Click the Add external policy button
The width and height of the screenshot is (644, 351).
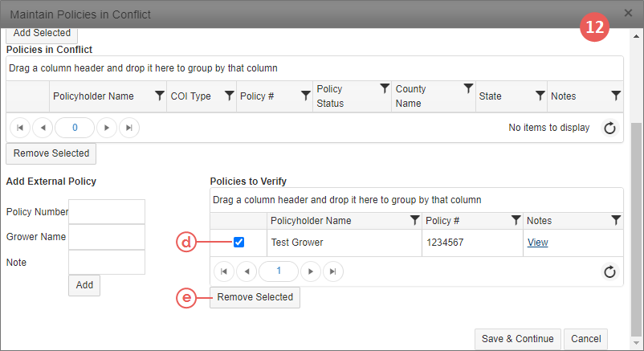[x=84, y=285]
